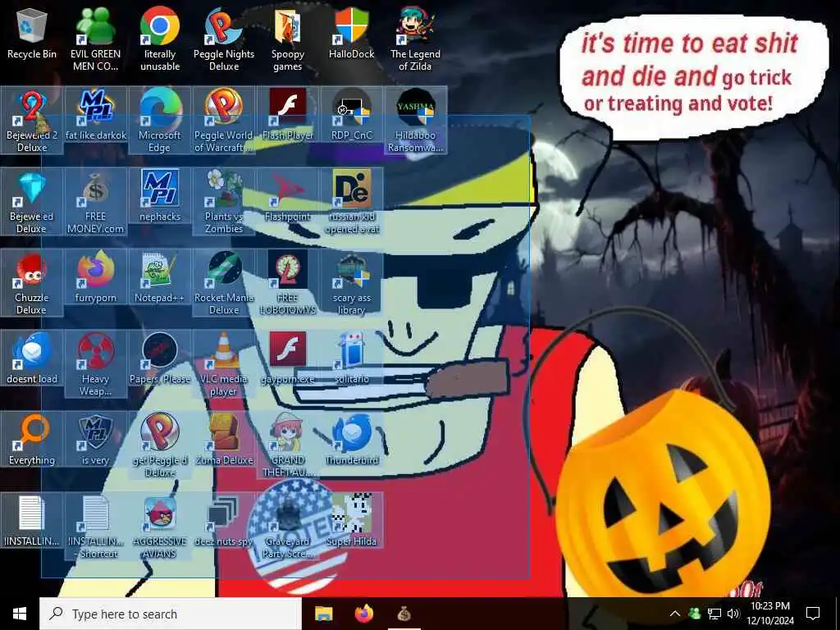
Task: Select the Rocket Mania Deluxe icon
Action: point(224,283)
